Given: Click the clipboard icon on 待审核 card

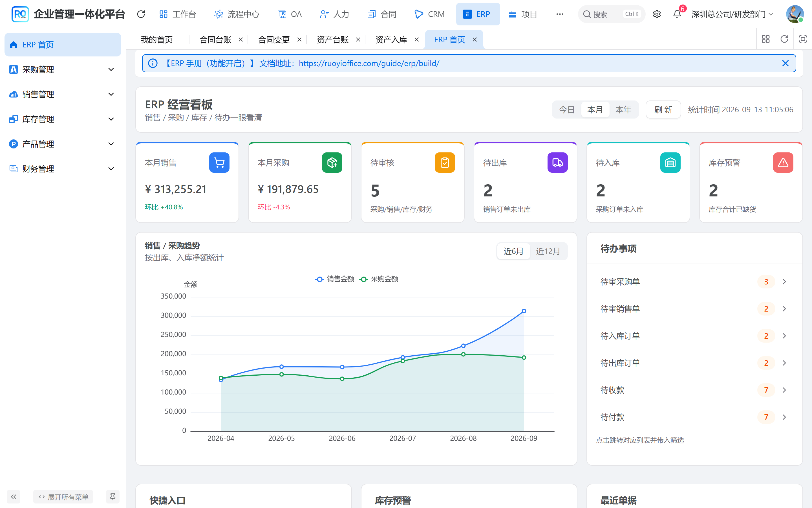Looking at the screenshot, I should point(445,163).
